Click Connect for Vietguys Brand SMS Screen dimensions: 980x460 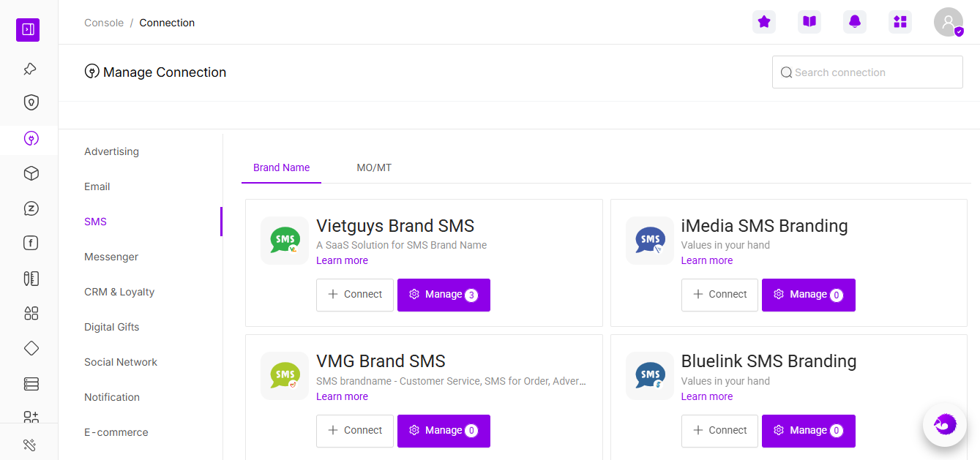pos(355,295)
